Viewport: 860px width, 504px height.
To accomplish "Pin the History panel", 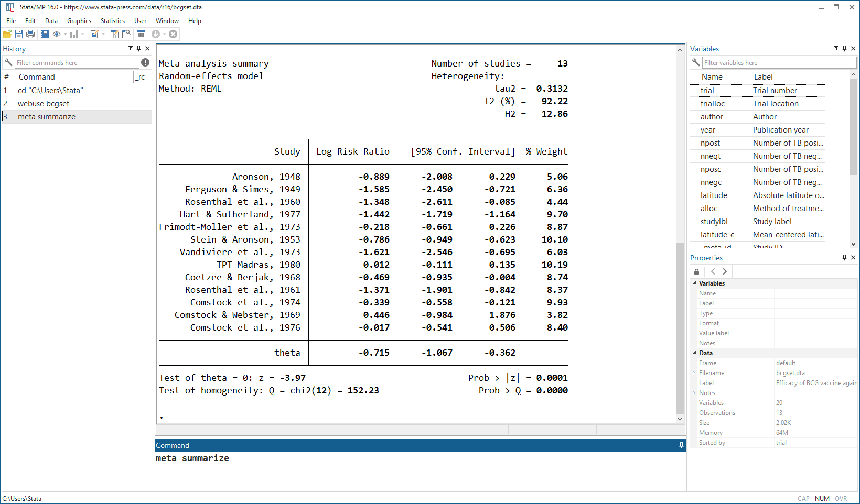I will [139, 48].
